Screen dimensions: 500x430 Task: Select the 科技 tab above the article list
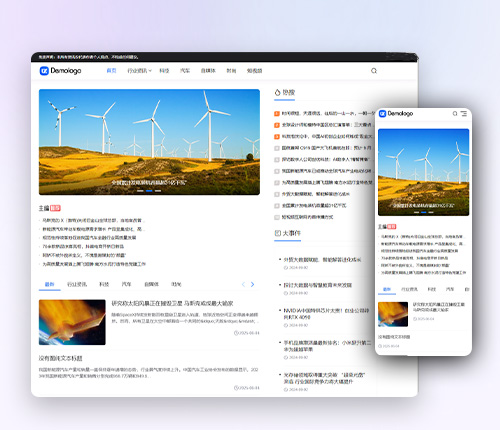[104, 284]
